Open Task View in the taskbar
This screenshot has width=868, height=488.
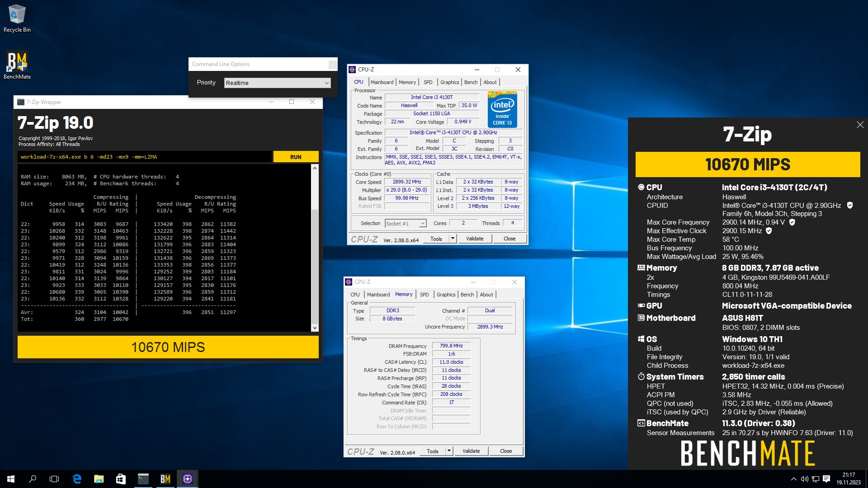click(54, 479)
